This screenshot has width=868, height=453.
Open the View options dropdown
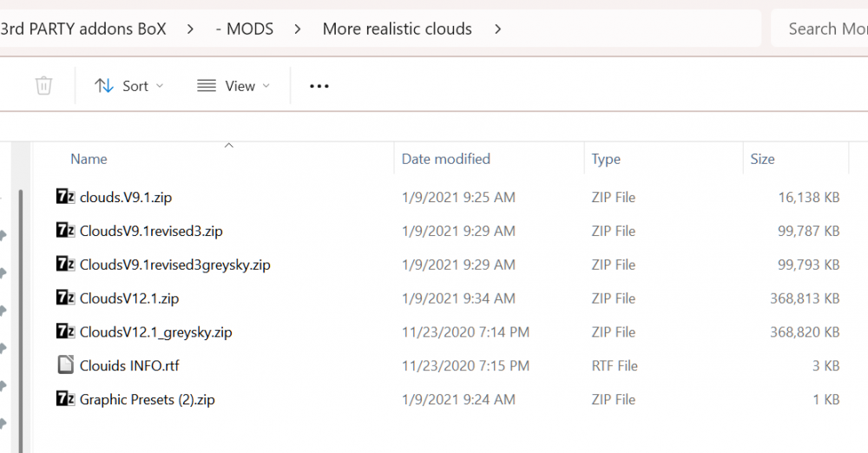pos(233,86)
